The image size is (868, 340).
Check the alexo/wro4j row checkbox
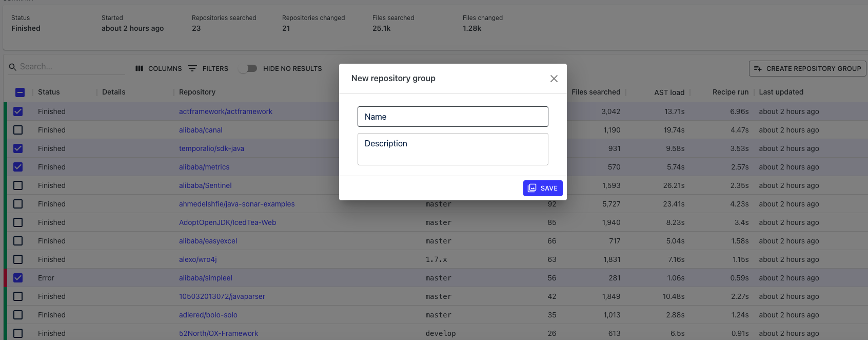[18, 259]
